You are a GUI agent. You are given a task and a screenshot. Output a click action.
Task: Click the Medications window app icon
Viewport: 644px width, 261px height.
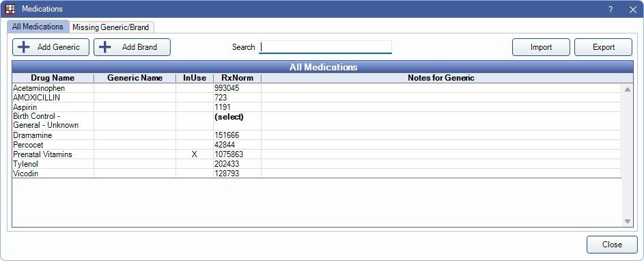point(10,9)
